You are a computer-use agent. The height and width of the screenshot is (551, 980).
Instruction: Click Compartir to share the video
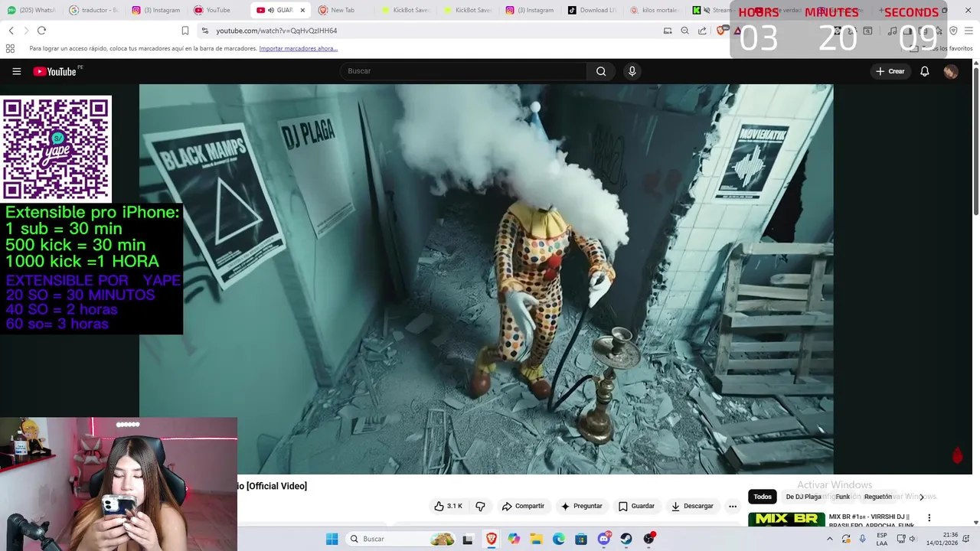click(x=523, y=506)
